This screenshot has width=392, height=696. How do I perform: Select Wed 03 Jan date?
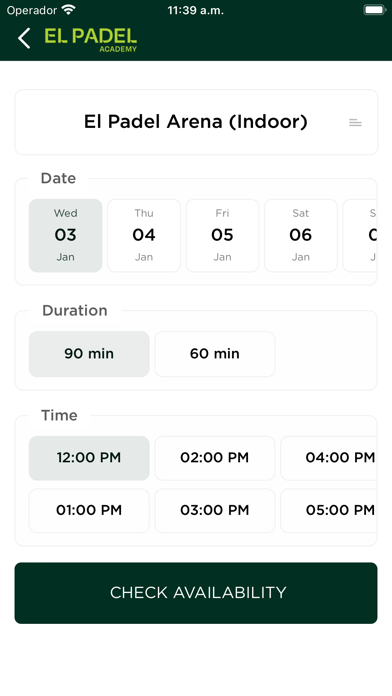pyautogui.click(x=66, y=235)
